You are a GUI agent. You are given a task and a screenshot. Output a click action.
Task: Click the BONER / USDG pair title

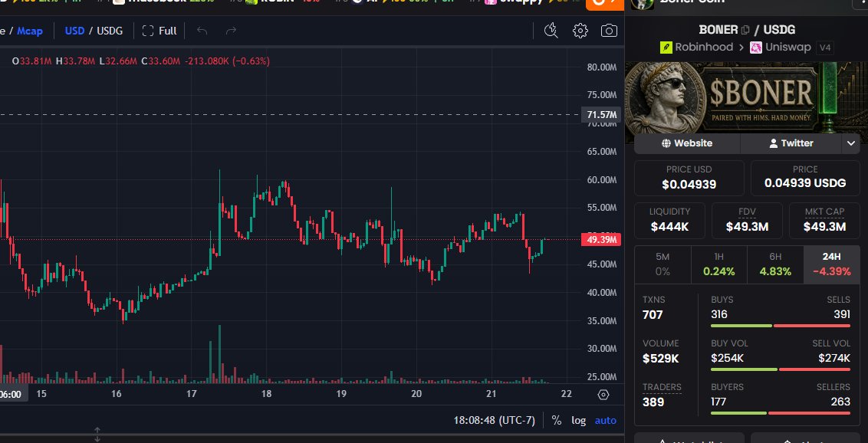coord(747,30)
